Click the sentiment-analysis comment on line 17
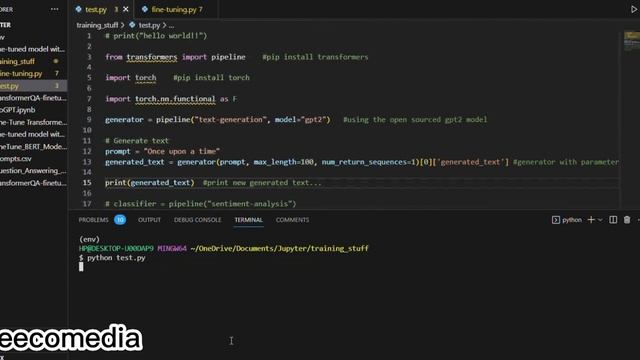640x360 pixels. [x=200, y=204]
